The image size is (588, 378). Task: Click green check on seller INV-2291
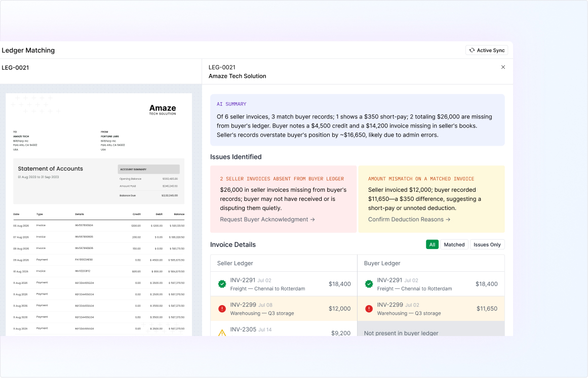coord(222,284)
